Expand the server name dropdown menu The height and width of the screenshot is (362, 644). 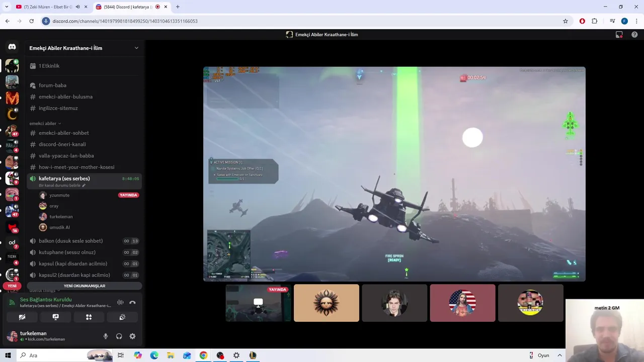pyautogui.click(x=136, y=48)
